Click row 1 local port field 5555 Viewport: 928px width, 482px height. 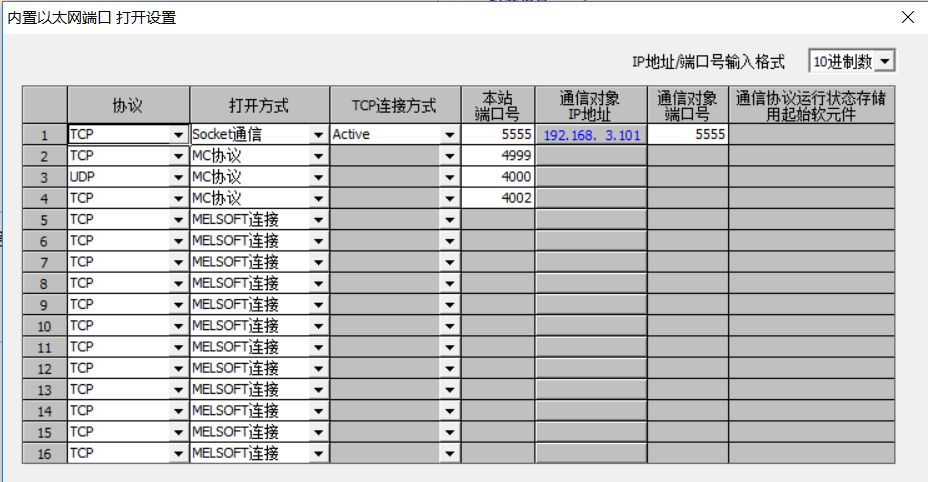498,134
